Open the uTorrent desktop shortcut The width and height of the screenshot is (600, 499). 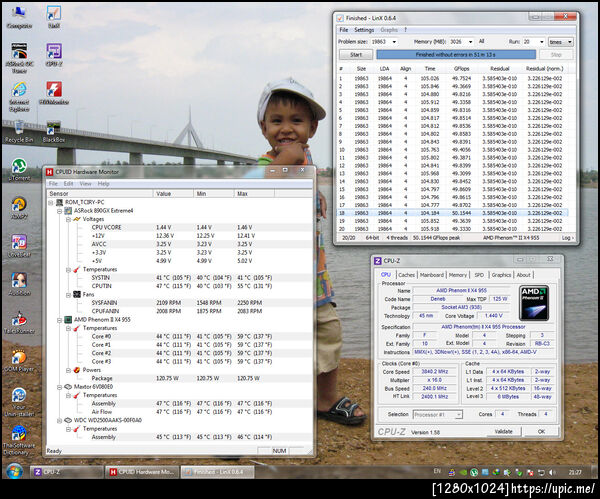click(x=19, y=169)
